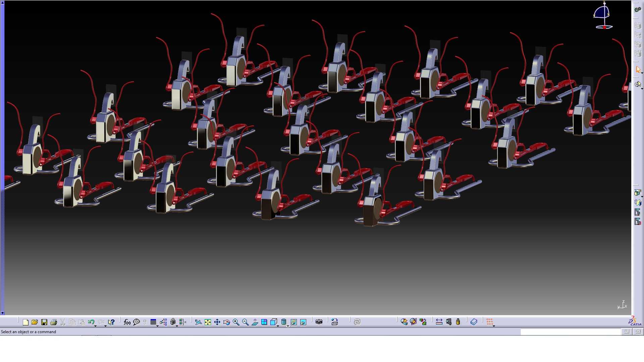Expand the Select arrow tool dropdown
The width and height of the screenshot is (644, 362).
point(642,73)
